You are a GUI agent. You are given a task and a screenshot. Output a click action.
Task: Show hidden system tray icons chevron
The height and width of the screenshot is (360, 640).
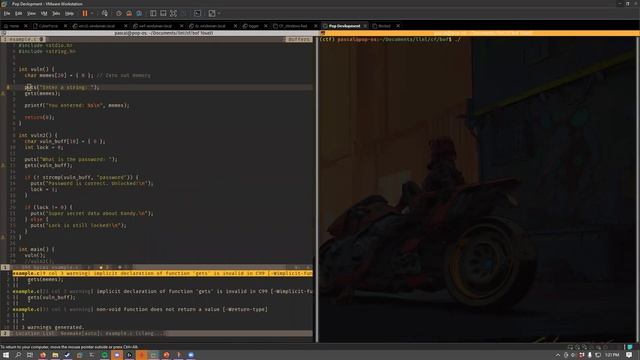click(558, 355)
